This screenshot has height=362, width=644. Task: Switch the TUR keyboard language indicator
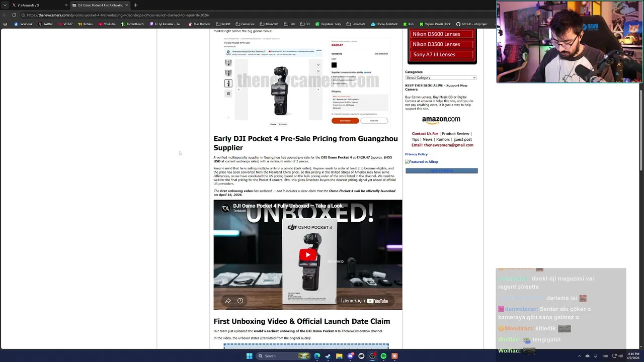coord(605,356)
